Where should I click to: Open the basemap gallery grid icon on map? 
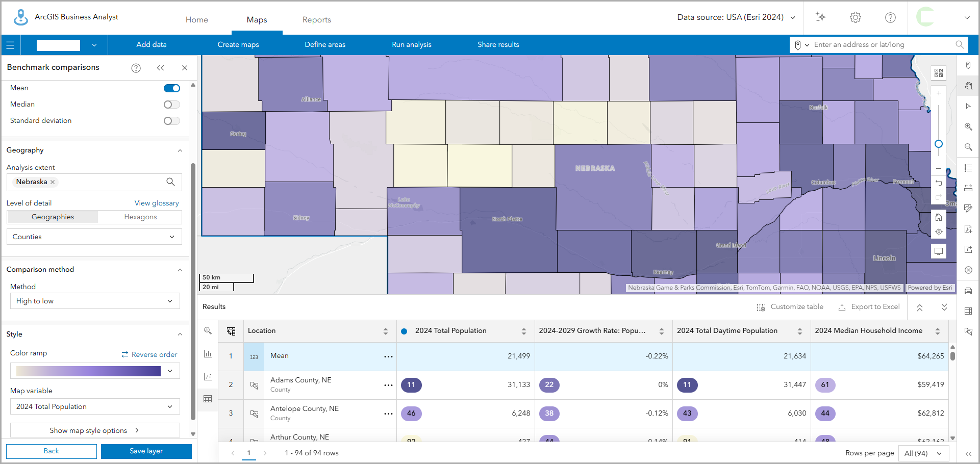(x=939, y=73)
